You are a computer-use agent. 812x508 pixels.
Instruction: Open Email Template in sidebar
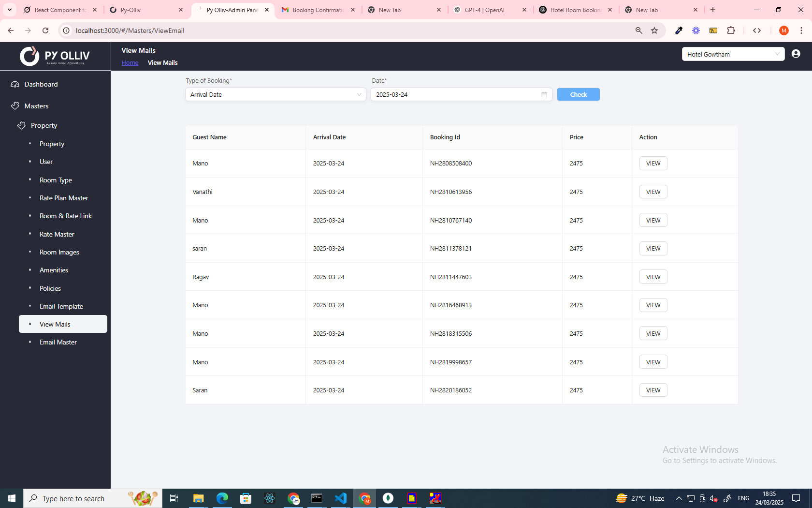coord(61,306)
